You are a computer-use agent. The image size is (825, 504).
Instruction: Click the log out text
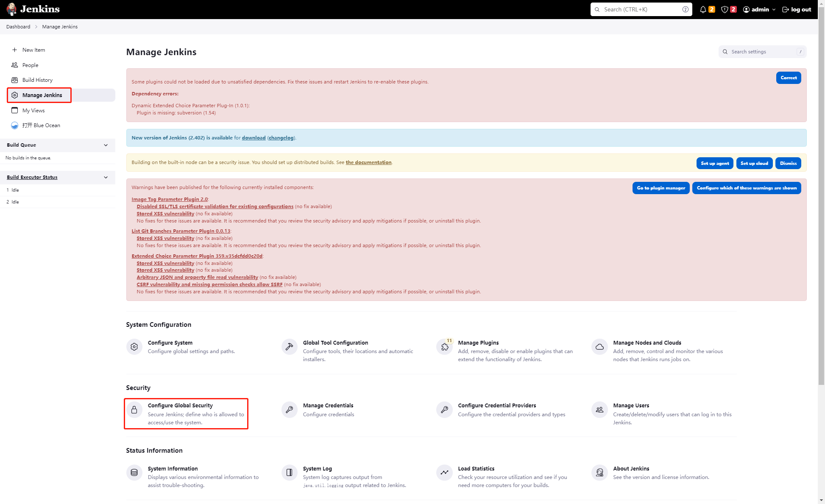[x=801, y=9]
